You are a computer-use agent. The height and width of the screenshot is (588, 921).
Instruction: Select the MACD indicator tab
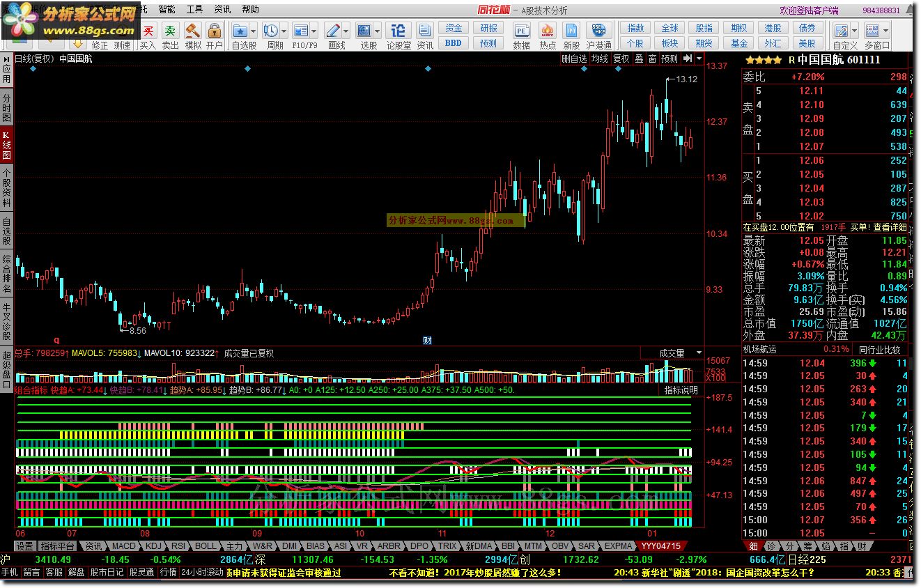[123, 546]
